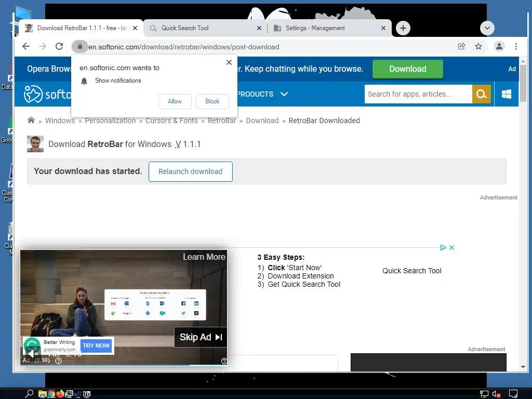Image resolution: width=532 pixels, height=399 pixels.
Task: Click the home icon in breadcrumb
Action: [31, 120]
